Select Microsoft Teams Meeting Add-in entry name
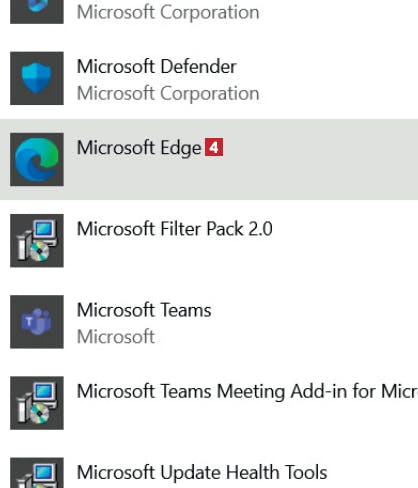The height and width of the screenshot is (488, 418). 247,391
